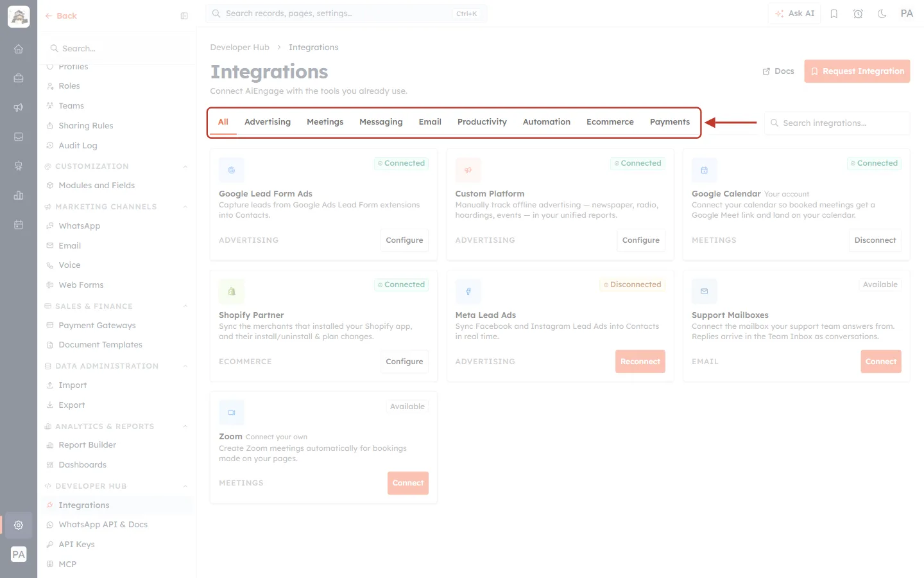Disconnect Google Calendar
Viewport: 924px width, 578px height.
click(875, 240)
